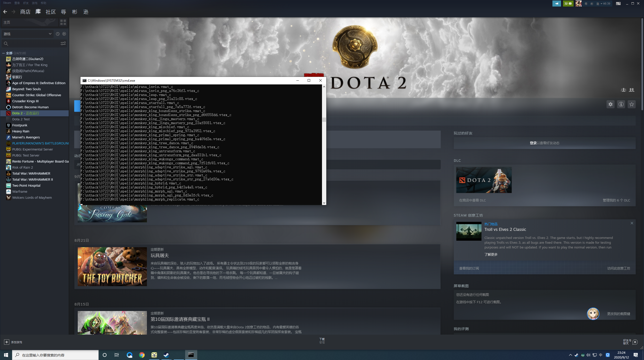Go forward using the Steam forward arrow

click(14, 12)
